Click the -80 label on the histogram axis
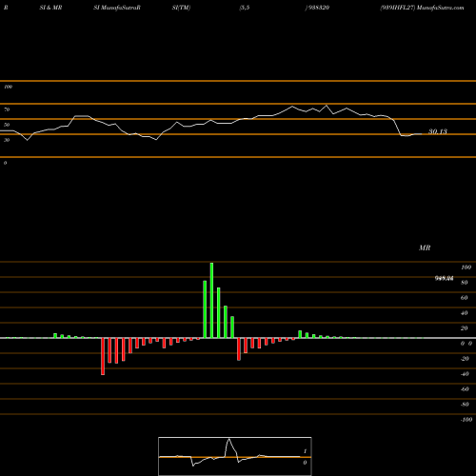 pos(465,405)
